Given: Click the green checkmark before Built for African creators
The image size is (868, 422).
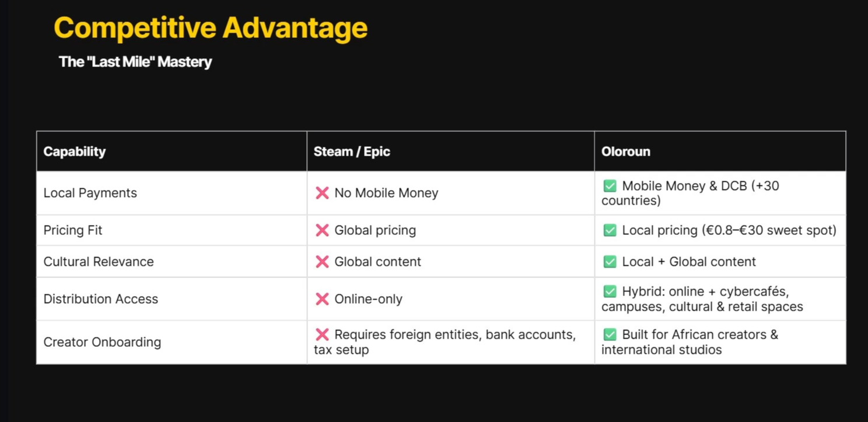Looking at the screenshot, I should [x=610, y=335].
